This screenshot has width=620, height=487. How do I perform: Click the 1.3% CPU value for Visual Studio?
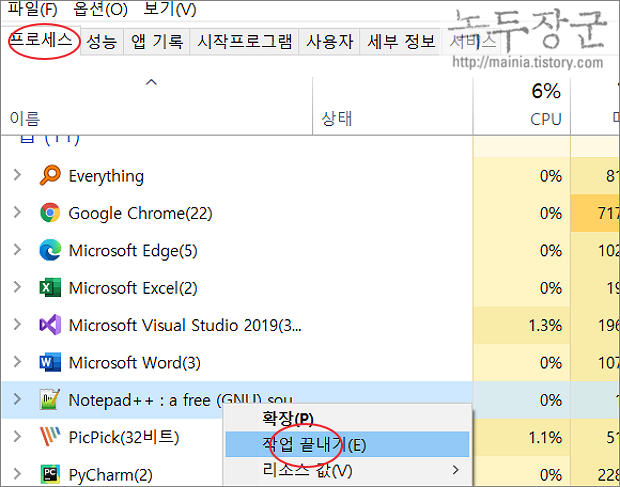[545, 325]
